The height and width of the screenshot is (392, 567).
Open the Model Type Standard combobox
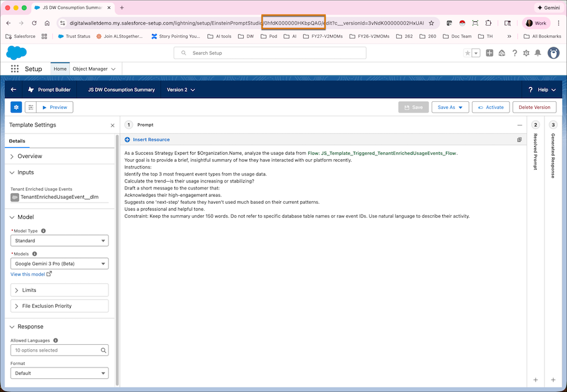[60, 240]
